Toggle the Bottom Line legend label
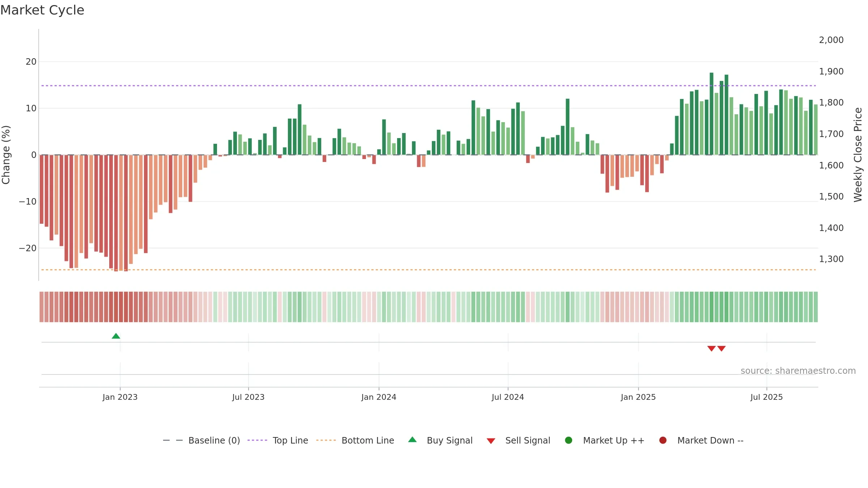The height and width of the screenshot is (488, 868). [368, 440]
